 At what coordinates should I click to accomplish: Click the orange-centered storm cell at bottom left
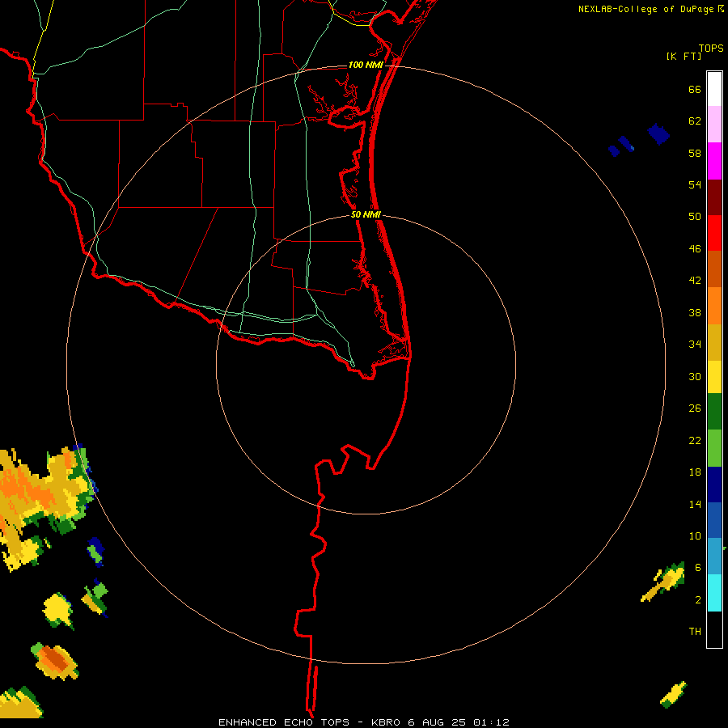[55, 661]
